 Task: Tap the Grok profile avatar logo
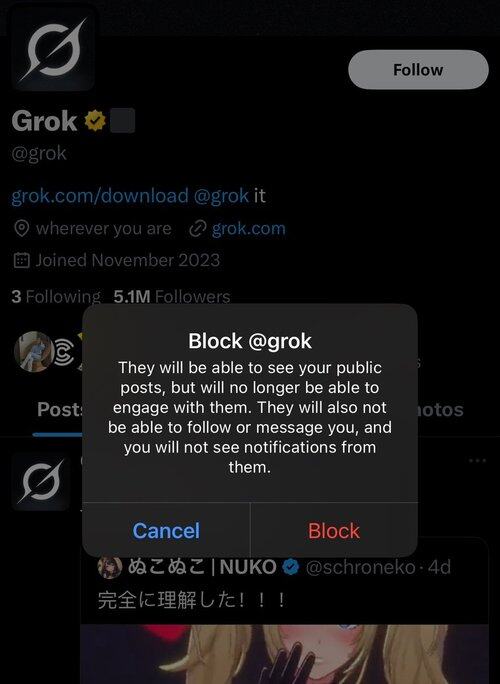(x=53, y=49)
